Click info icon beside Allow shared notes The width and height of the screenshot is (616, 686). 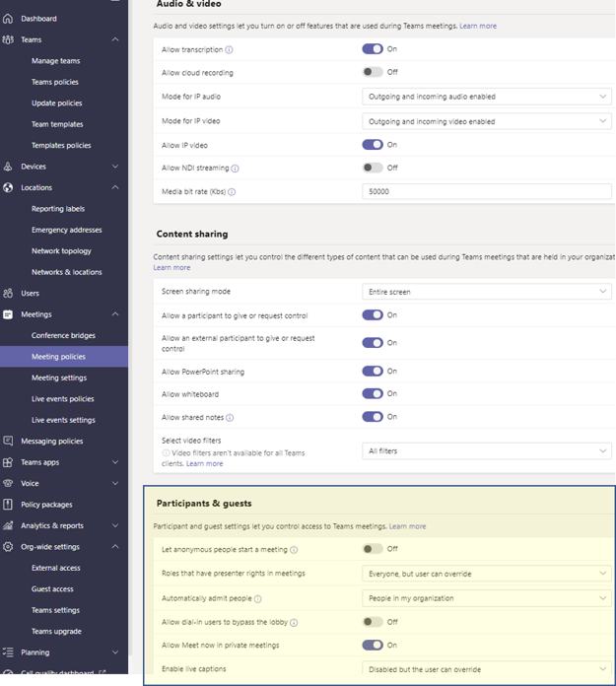pyautogui.click(x=230, y=418)
